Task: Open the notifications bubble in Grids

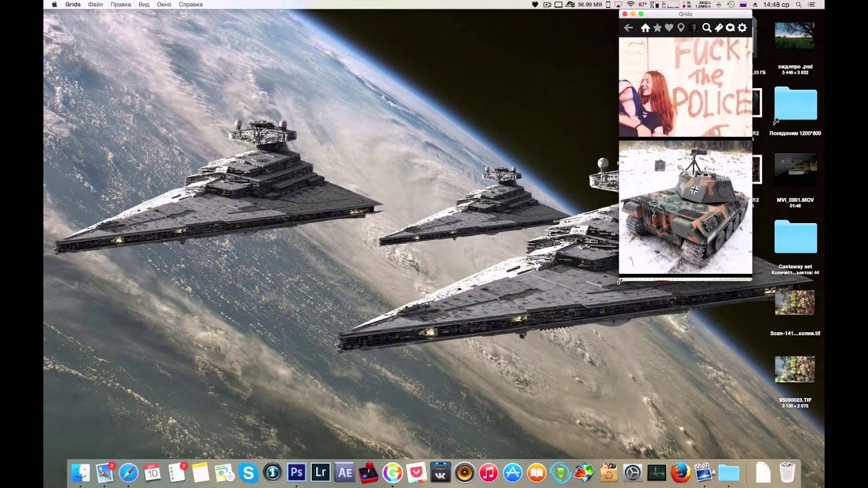Action: (730, 28)
